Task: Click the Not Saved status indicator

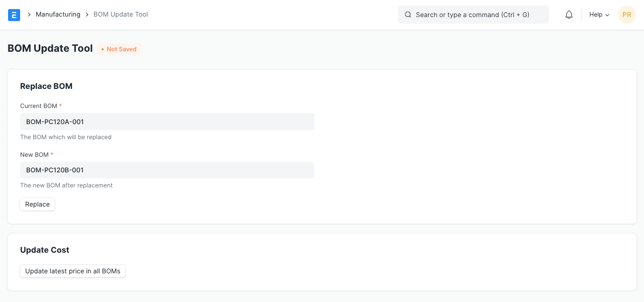Action: pyautogui.click(x=119, y=49)
